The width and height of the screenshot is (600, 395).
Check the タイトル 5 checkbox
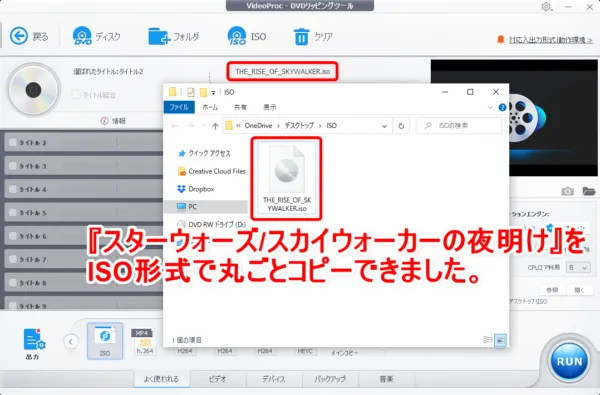[13, 212]
